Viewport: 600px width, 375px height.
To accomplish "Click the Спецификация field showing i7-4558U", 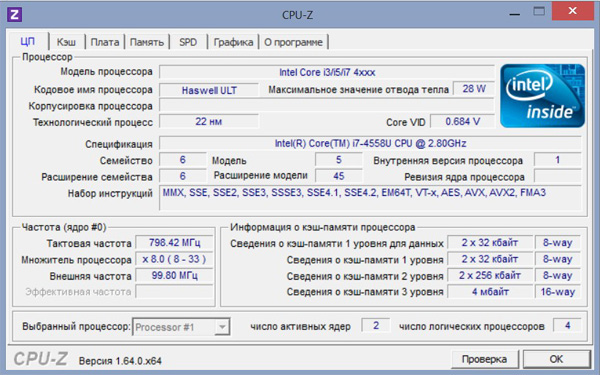I will point(370,144).
